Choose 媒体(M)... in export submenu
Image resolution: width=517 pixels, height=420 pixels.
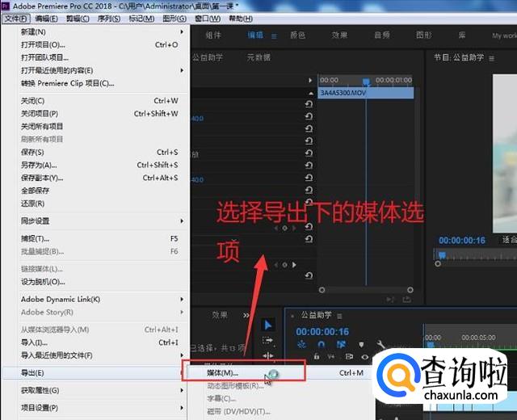point(222,373)
